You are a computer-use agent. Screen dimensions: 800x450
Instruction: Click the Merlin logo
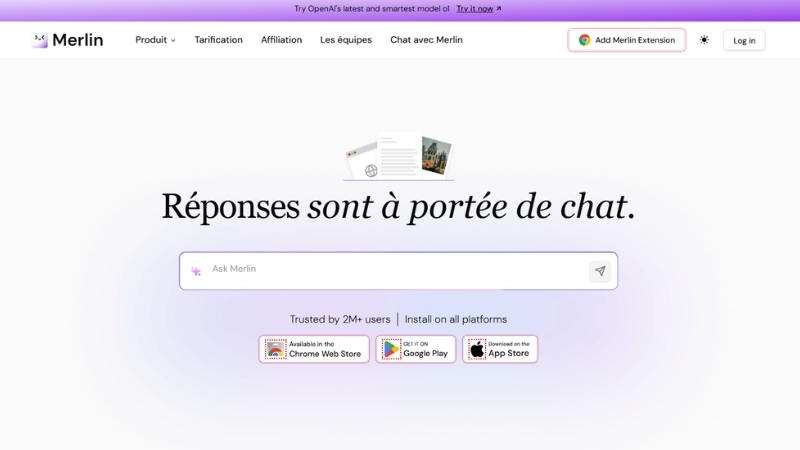click(x=67, y=40)
